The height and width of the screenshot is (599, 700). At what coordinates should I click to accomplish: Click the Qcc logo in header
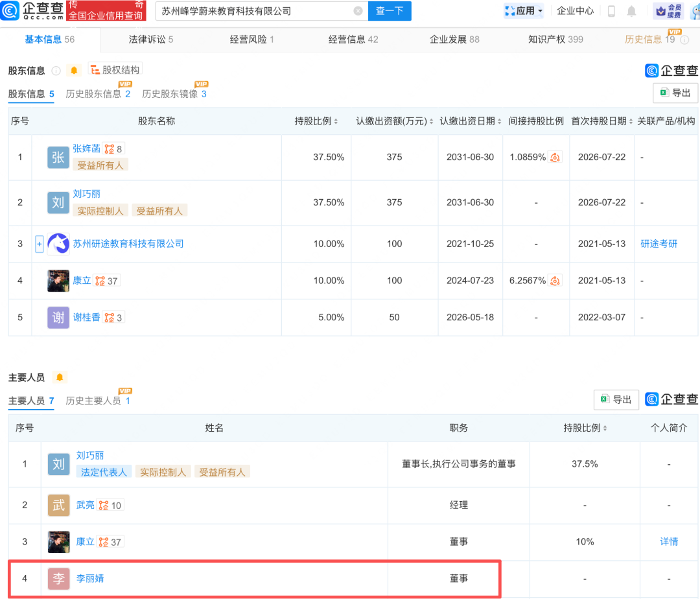click(x=32, y=11)
